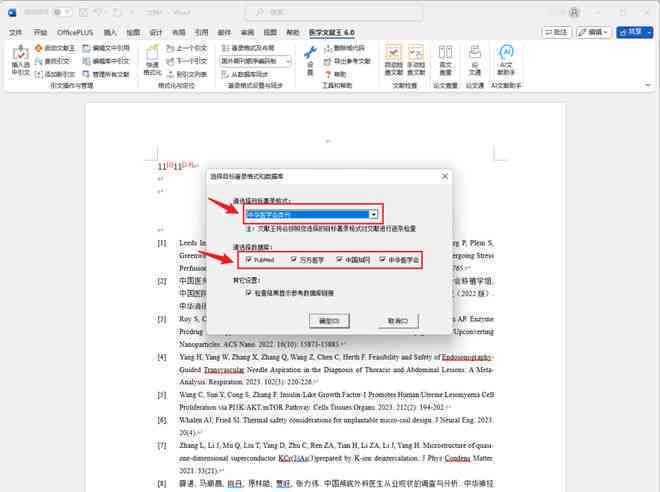
Task: Jump to 上一个引文
Action: pyautogui.click(x=186, y=48)
